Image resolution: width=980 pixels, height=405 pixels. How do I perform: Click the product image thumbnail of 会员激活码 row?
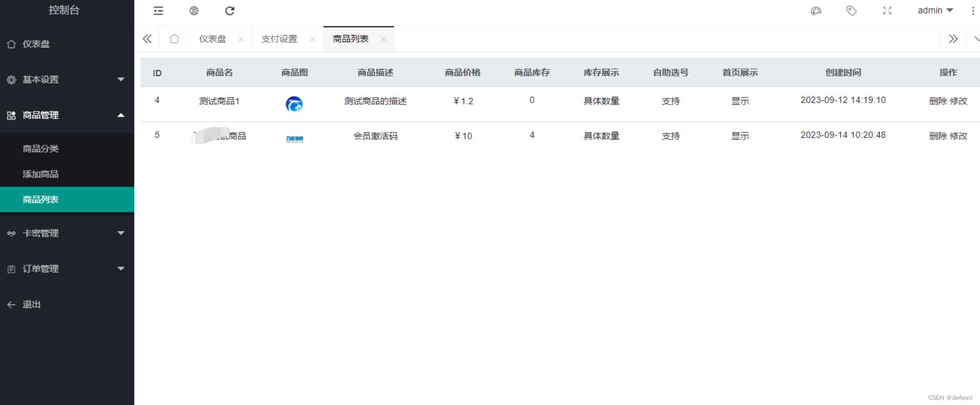(x=294, y=139)
